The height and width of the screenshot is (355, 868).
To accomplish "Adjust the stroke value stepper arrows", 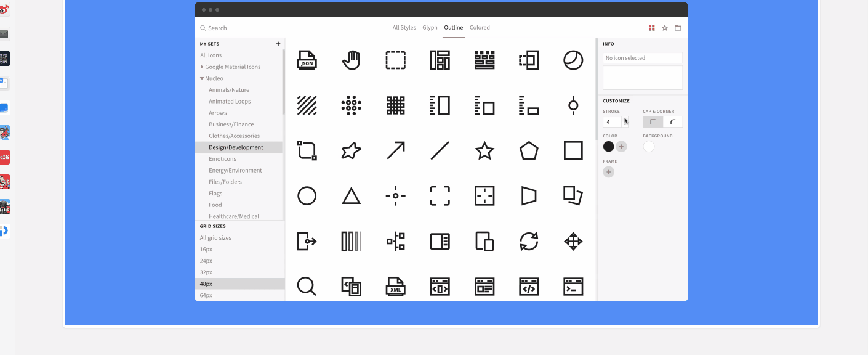I will coord(625,122).
